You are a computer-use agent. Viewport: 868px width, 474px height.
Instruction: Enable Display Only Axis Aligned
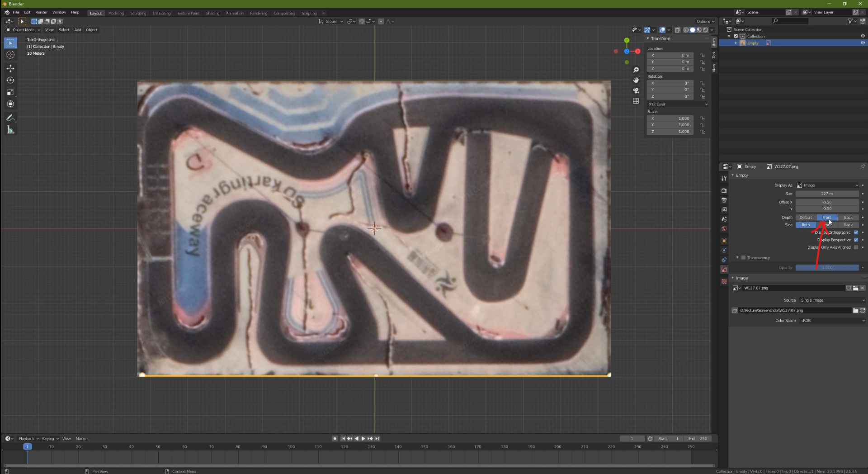[856, 247]
